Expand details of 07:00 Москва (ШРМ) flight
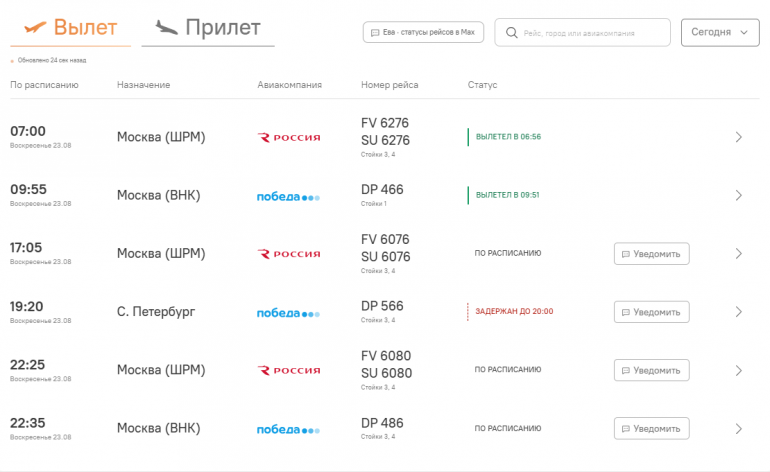This screenshot has height=472, width=770. pos(739,137)
